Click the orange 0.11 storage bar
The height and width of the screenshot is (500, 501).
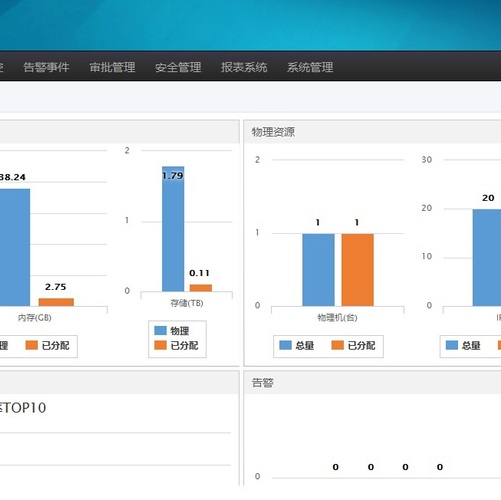point(201,288)
